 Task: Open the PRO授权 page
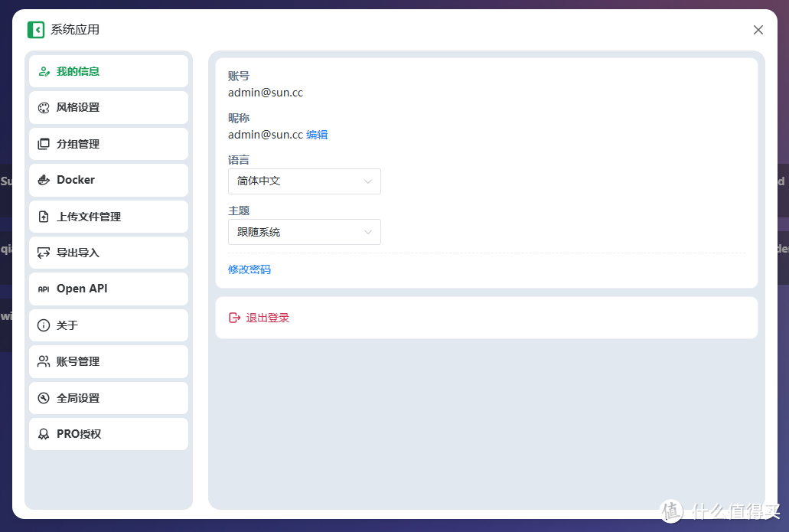click(109, 434)
